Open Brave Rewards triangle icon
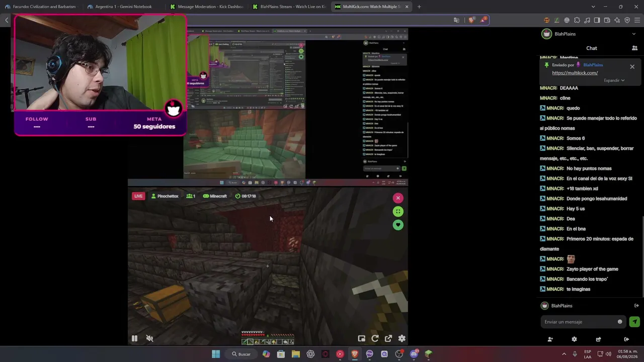The image size is (644, 362). 484,20
